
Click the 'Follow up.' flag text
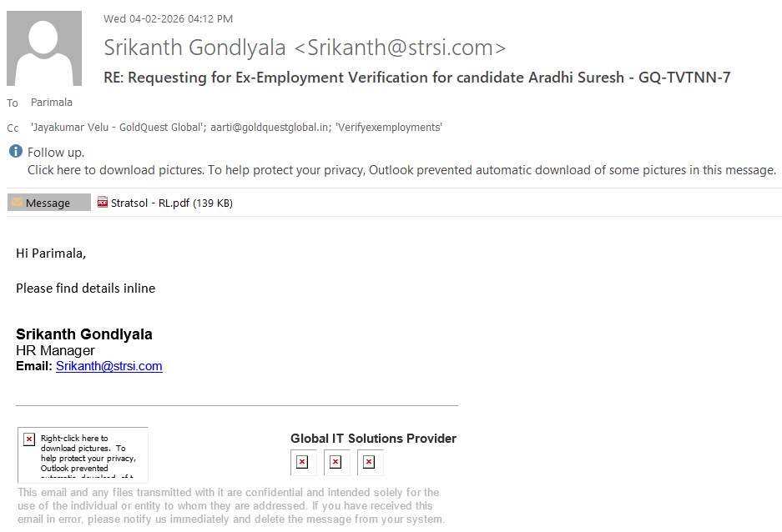click(x=56, y=153)
